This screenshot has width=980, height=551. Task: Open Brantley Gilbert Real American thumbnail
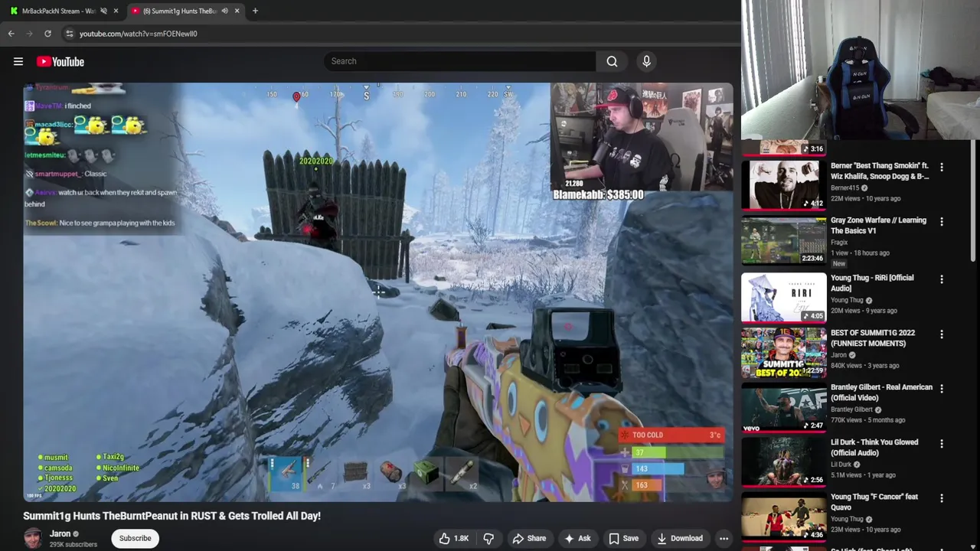coord(784,407)
